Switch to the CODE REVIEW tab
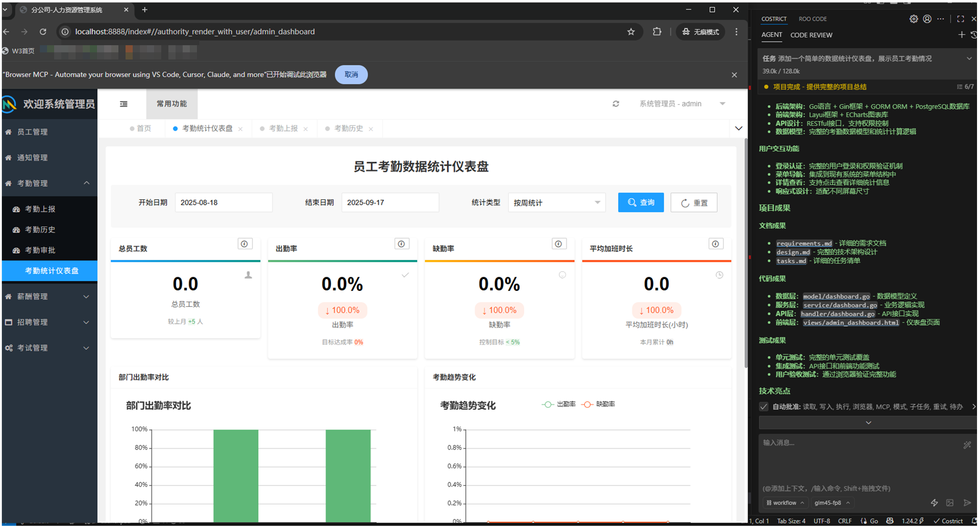Image resolution: width=980 pixels, height=527 pixels. pos(811,35)
